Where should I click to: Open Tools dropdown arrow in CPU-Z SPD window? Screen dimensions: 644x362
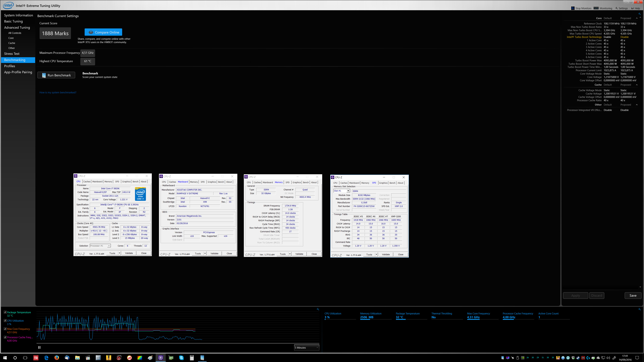pyautogui.click(x=376, y=254)
